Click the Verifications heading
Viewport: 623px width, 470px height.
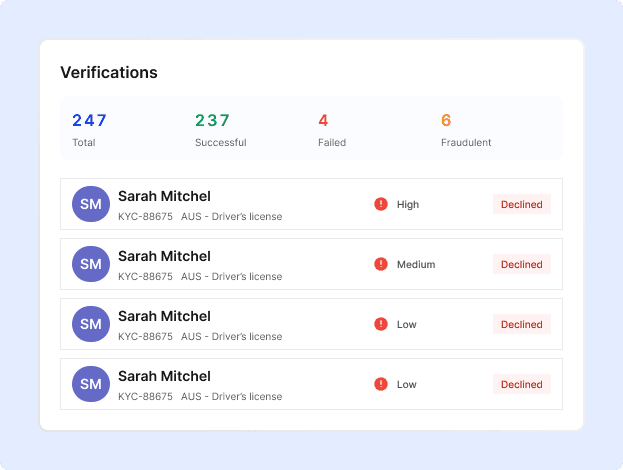pyautogui.click(x=109, y=73)
